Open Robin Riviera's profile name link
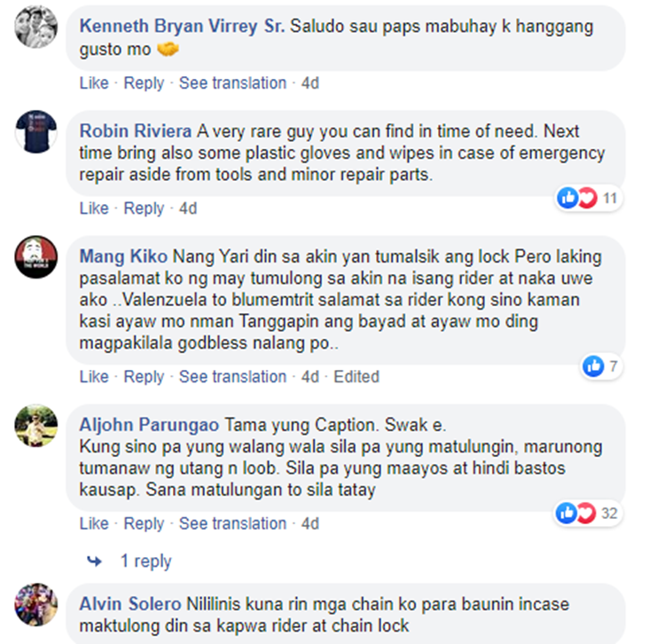The width and height of the screenshot is (665, 644). tap(136, 131)
